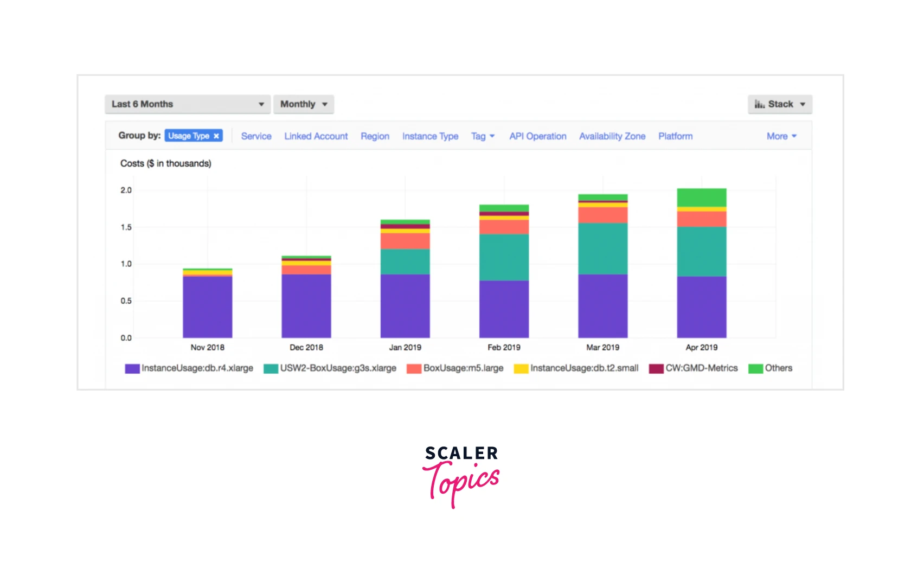The height and width of the screenshot is (562, 924).
Task: Toggle the green Others legend swatch
Action: pos(755,369)
